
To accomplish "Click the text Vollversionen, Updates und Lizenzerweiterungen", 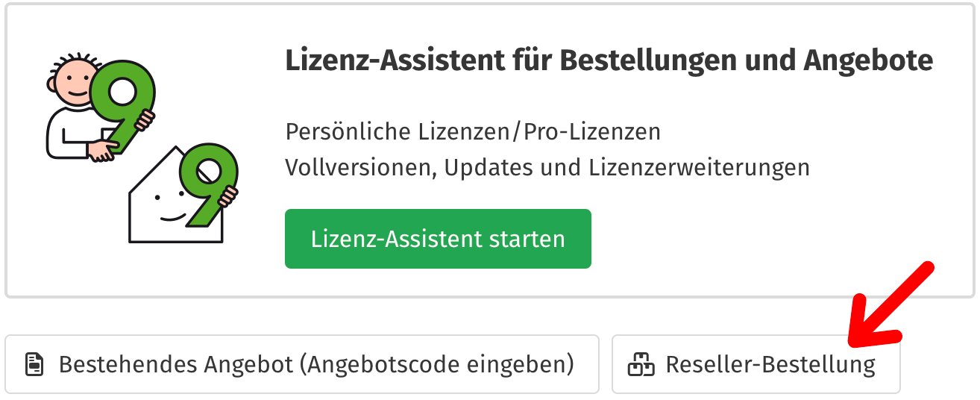I will point(547,166).
